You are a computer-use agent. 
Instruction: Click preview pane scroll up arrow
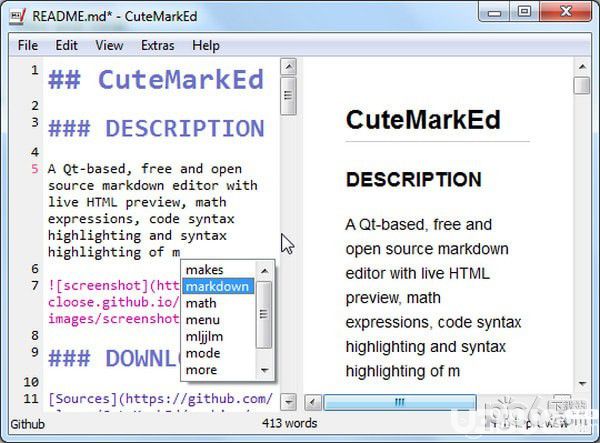pyautogui.click(x=582, y=67)
